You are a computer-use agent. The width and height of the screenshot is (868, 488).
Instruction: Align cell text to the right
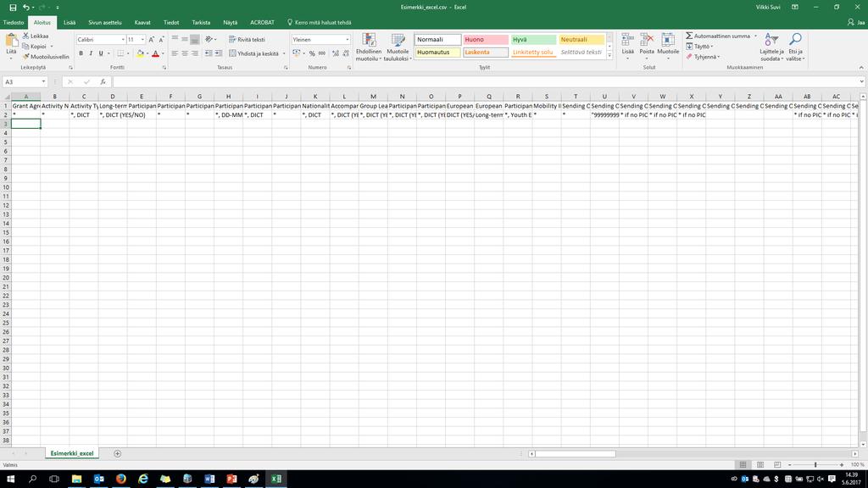[x=195, y=53]
